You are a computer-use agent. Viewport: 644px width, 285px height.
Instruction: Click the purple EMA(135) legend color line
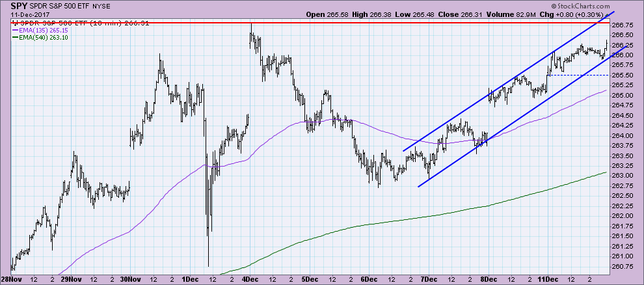click(x=16, y=31)
